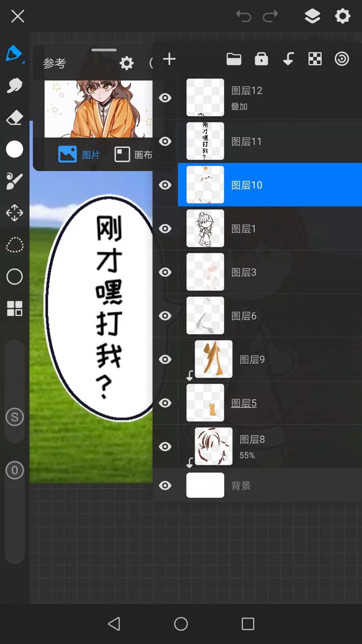
Task: Expand reference panel settings gear
Action: (127, 63)
